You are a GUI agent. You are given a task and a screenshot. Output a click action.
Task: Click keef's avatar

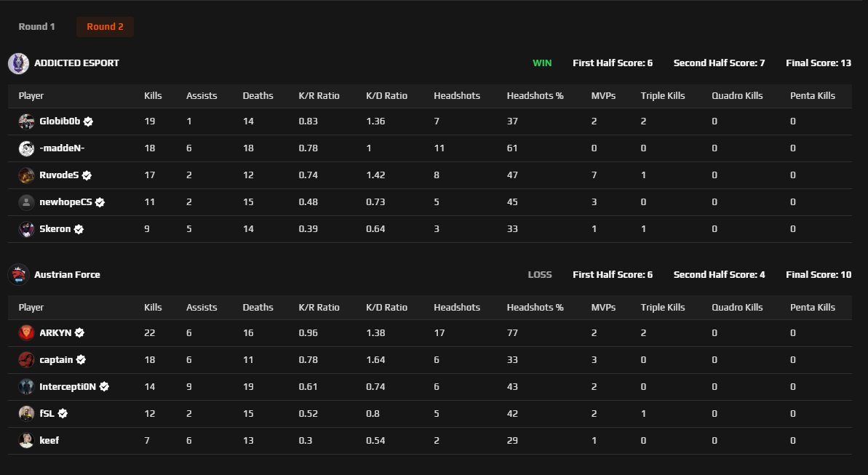point(26,440)
